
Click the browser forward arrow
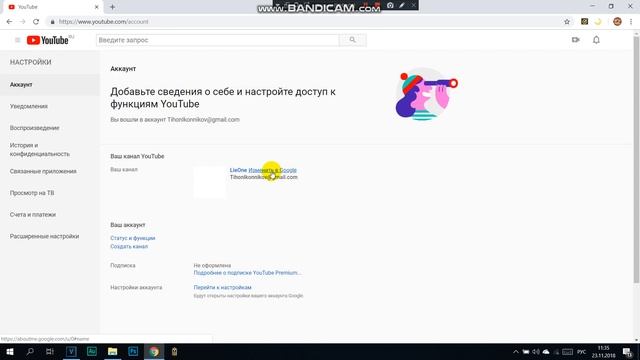pos(22,22)
